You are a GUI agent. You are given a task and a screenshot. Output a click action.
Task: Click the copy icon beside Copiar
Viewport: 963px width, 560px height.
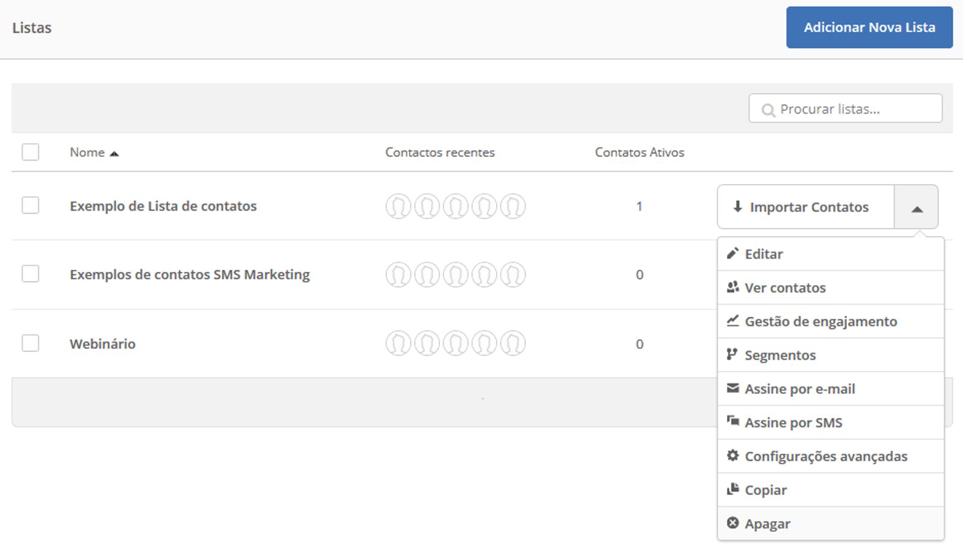[732, 490]
